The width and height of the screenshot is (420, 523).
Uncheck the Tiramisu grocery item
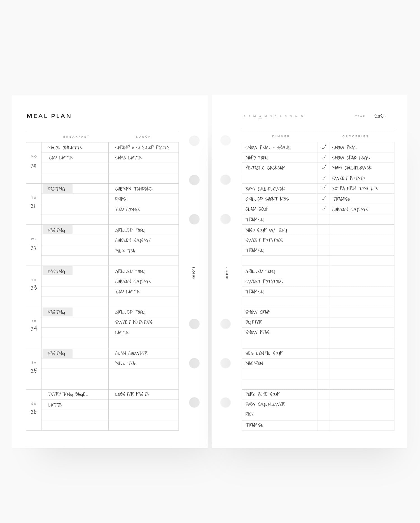[x=323, y=198]
